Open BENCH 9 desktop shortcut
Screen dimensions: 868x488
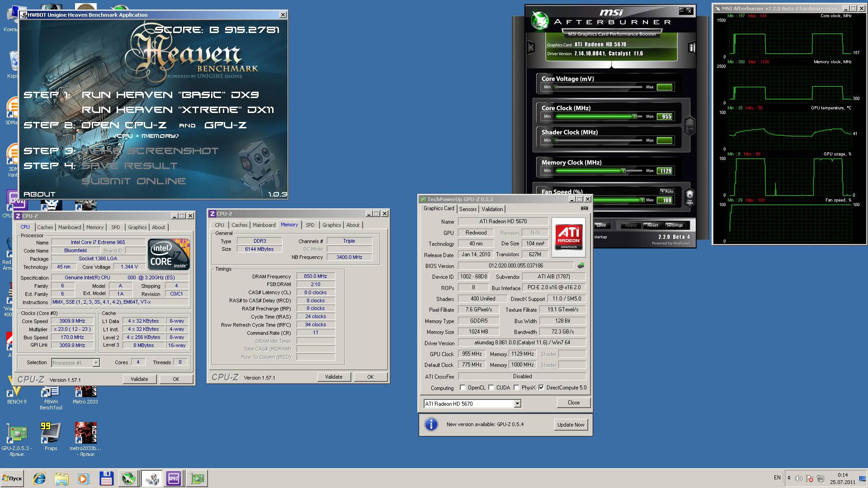[x=17, y=391]
